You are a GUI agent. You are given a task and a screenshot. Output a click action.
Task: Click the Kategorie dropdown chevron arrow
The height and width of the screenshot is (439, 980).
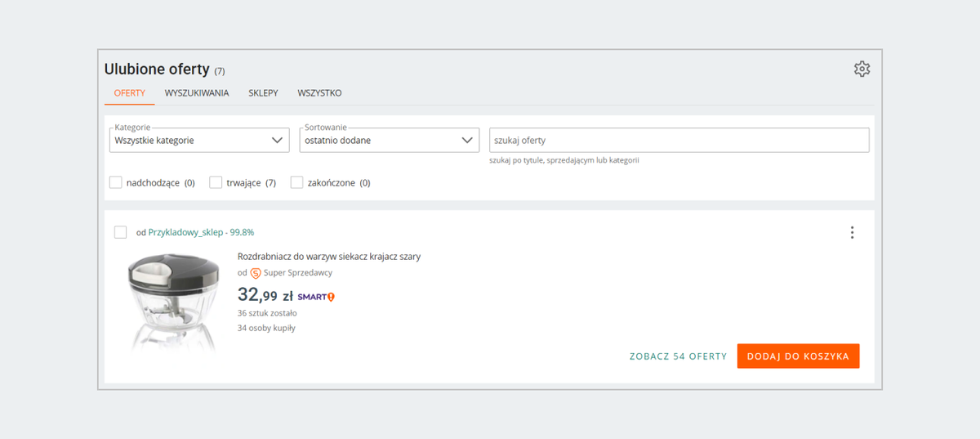point(277,141)
